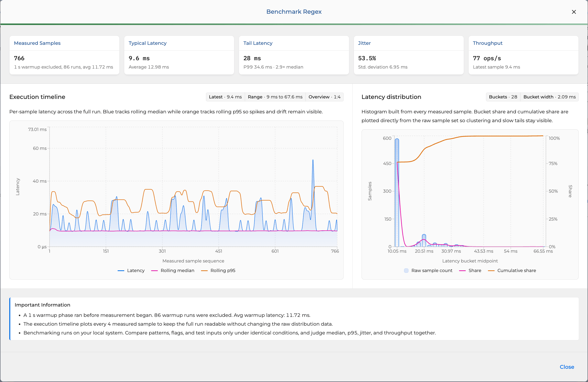Click the histogram bar at 20.51 ms

[424, 240]
